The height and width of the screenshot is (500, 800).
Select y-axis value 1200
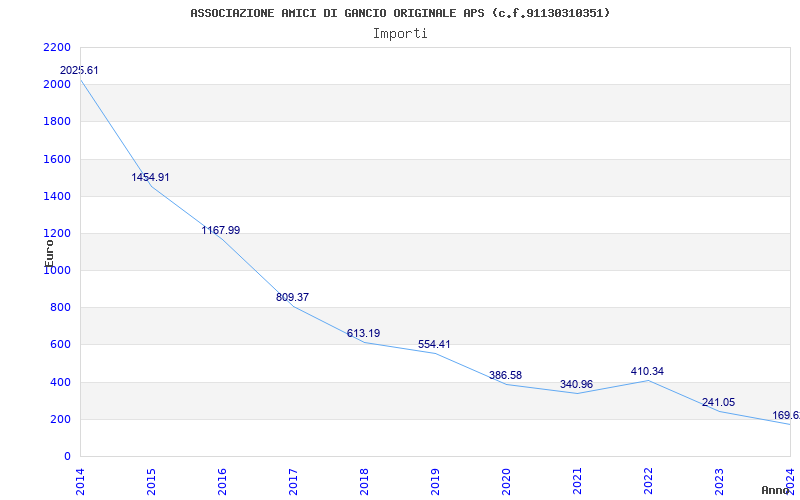[57, 233]
